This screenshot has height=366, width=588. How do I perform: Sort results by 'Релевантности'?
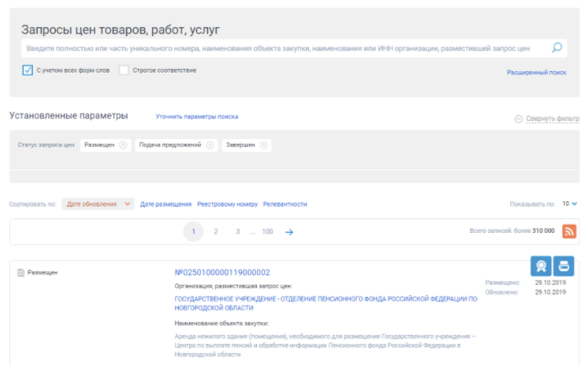(285, 204)
